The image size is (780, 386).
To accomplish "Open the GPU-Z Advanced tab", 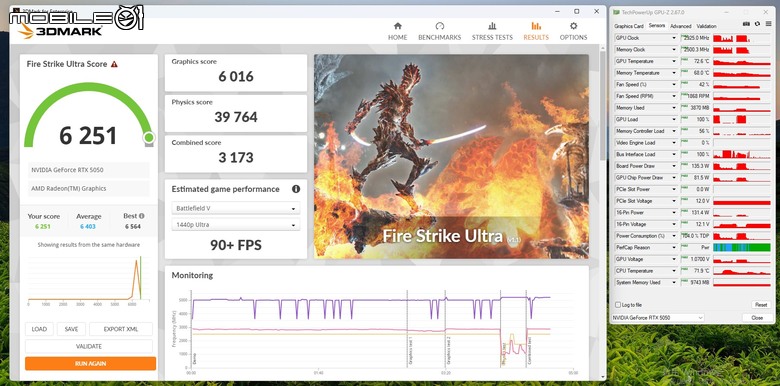I will point(681,26).
